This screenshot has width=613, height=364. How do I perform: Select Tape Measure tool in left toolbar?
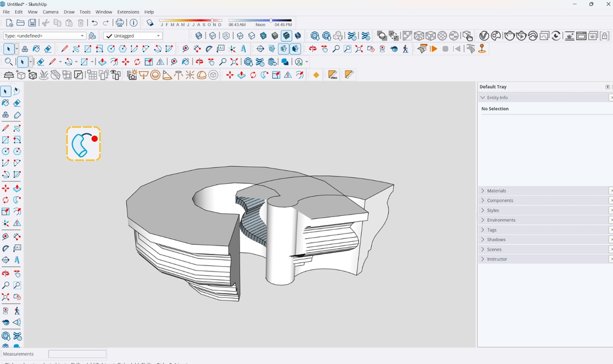coord(5,237)
